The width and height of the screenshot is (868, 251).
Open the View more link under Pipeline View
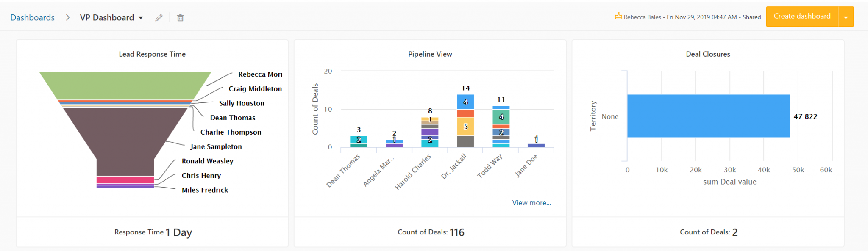(531, 203)
